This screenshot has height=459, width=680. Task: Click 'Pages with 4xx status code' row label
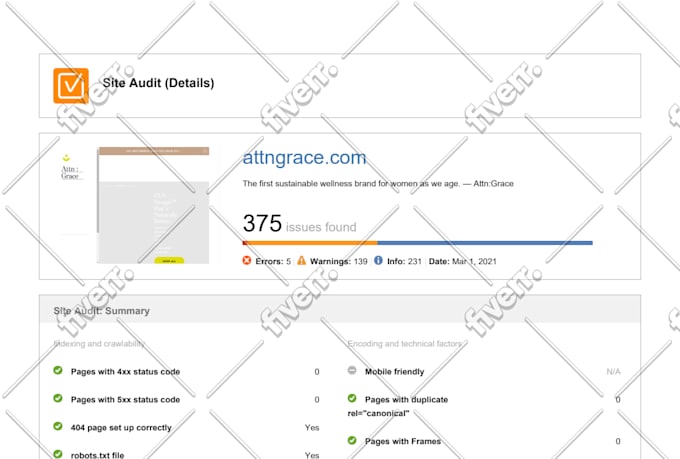[x=125, y=372]
